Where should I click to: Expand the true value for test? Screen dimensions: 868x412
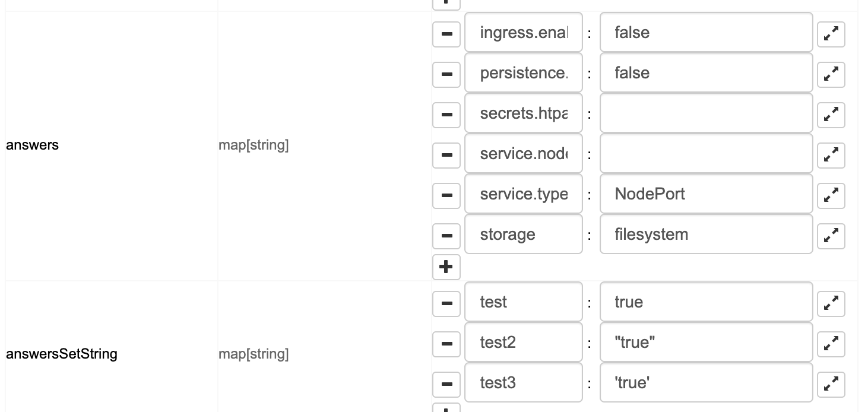(x=831, y=303)
